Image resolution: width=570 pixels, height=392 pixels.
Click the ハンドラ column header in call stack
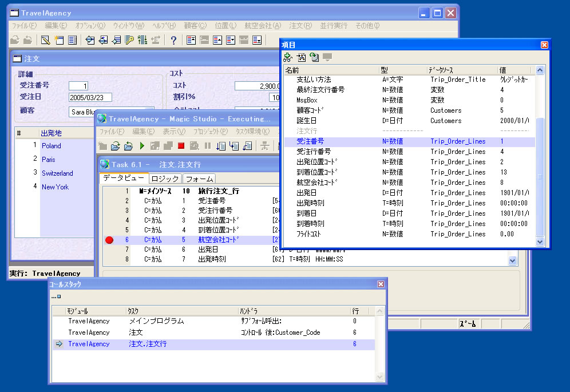coord(294,311)
